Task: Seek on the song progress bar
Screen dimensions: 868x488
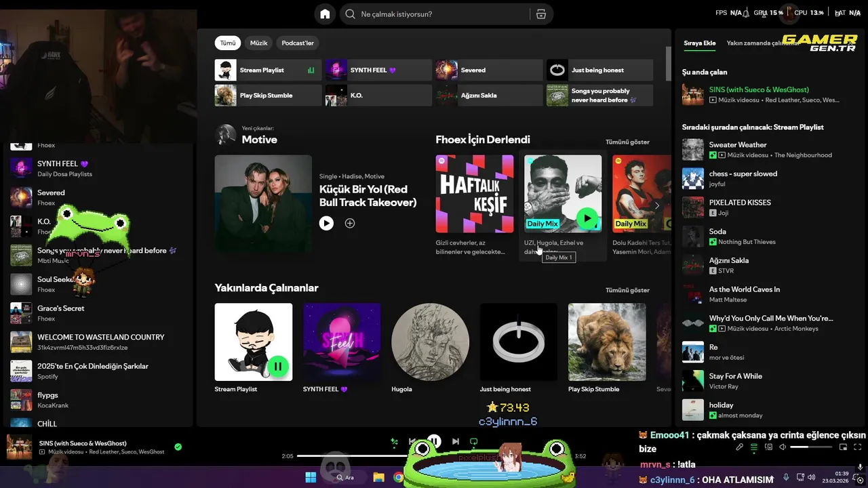Action: point(434,456)
